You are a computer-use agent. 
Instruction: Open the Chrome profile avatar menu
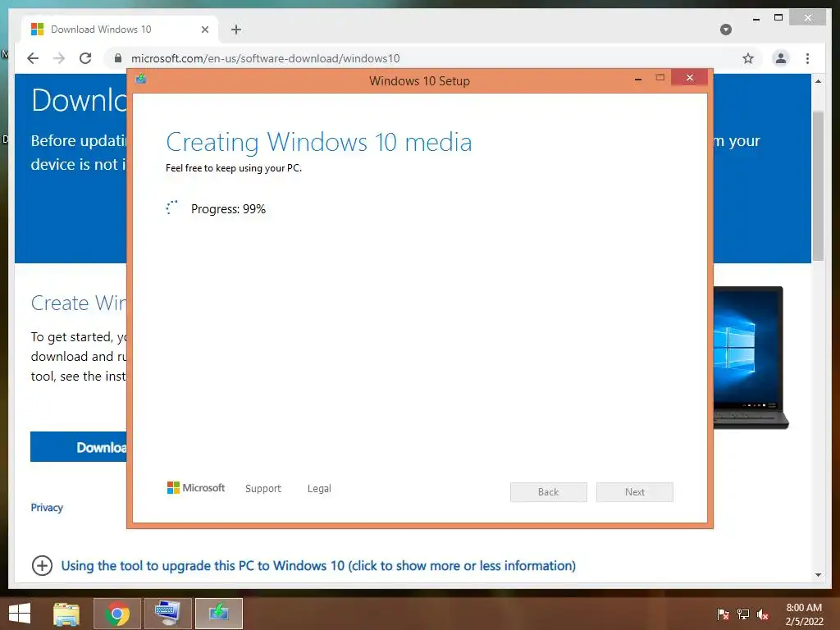click(781, 58)
